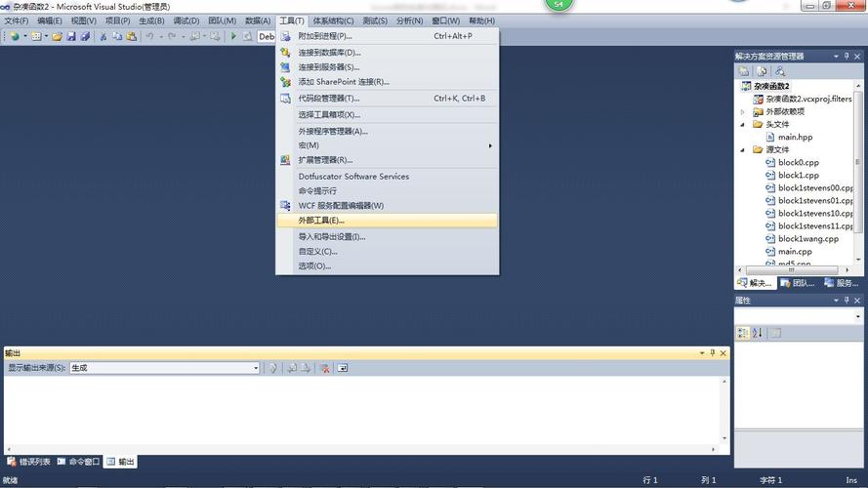Screen dimensions: 868x488
Task: Click Solution Explorer View Class Diagram icon
Action: coord(780,71)
